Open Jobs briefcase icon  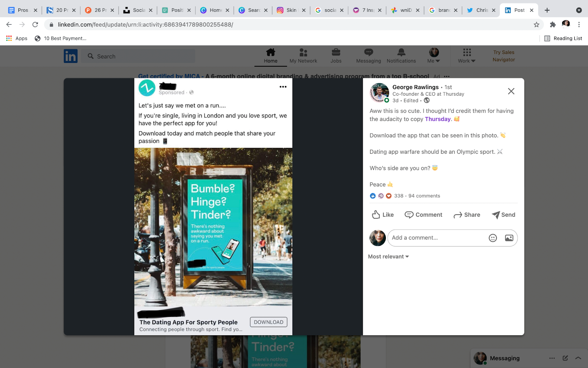[x=336, y=56]
